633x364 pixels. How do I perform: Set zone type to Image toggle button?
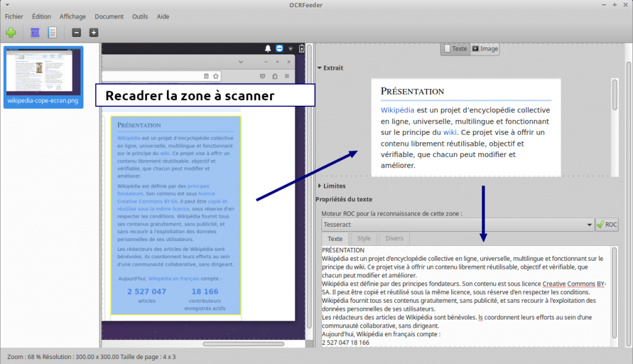(485, 49)
